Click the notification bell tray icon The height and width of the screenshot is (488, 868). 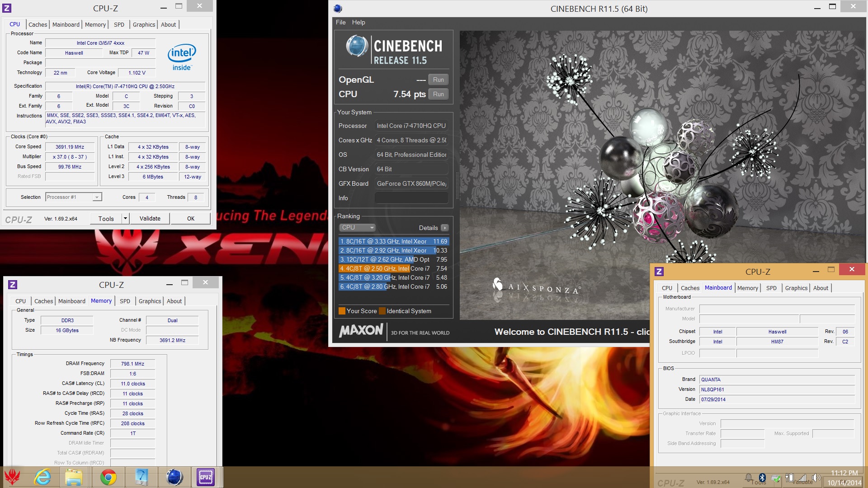tap(749, 478)
